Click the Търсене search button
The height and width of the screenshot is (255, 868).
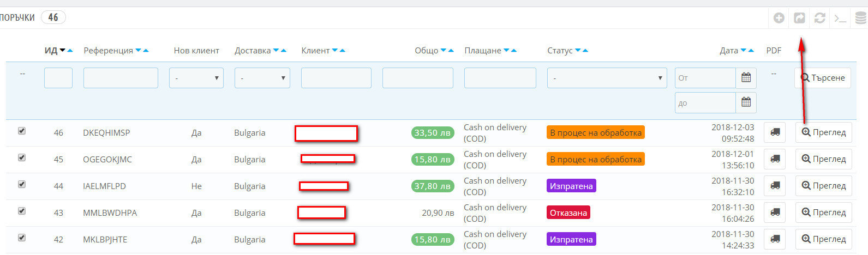pyautogui.click(x=823, y=78)
